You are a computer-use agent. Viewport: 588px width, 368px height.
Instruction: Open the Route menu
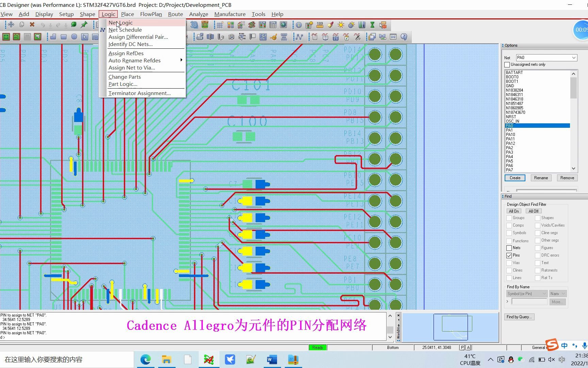[175, 14]
